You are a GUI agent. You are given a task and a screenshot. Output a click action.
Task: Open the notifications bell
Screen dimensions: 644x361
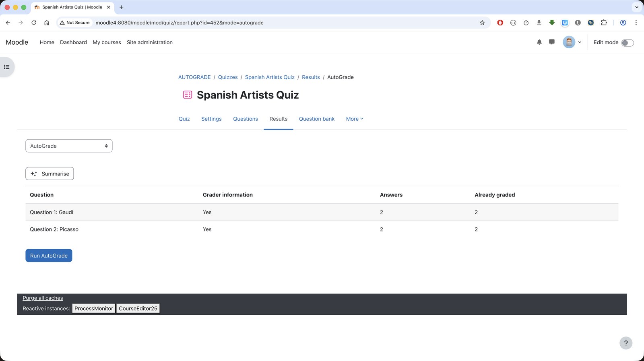tap(539, 42)
